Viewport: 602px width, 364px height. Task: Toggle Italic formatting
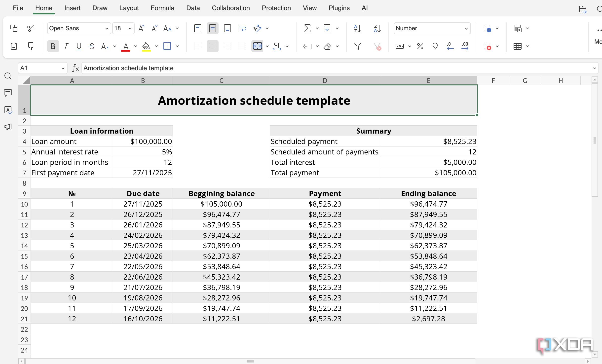66,46
